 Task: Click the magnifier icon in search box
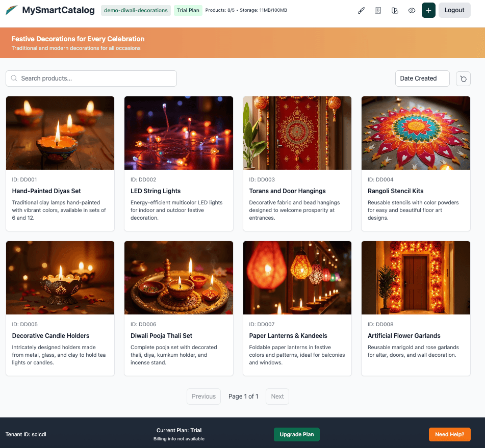14,78
